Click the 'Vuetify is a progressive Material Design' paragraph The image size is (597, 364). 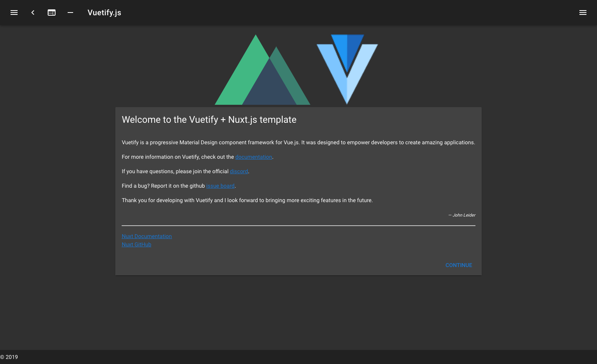[x=298, y=142]
